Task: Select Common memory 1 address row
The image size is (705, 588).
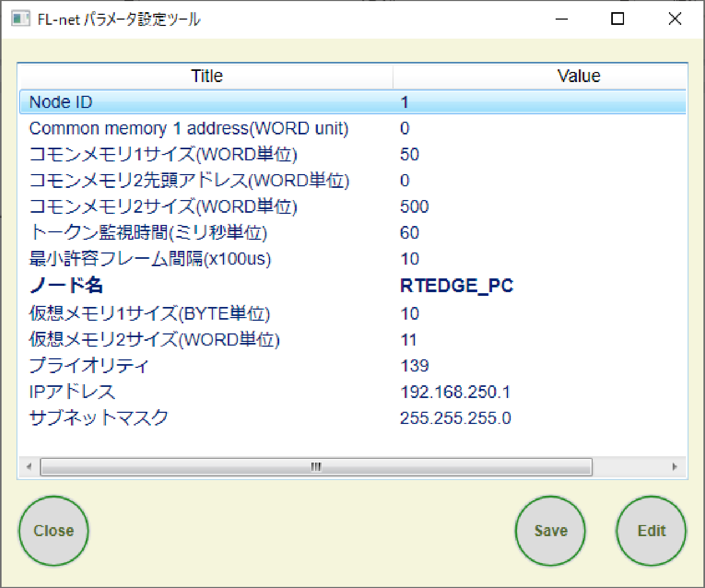Action: [353, 128]
